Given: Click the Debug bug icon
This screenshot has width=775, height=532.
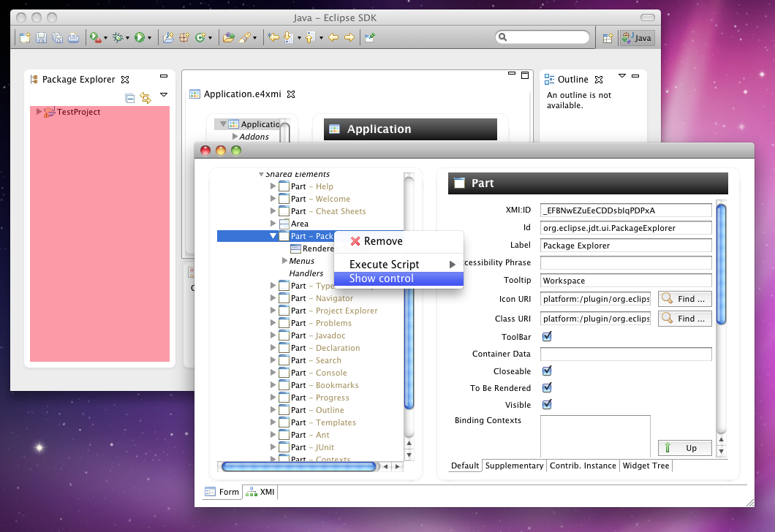Looking at the screenshot, I should [117, 37].
